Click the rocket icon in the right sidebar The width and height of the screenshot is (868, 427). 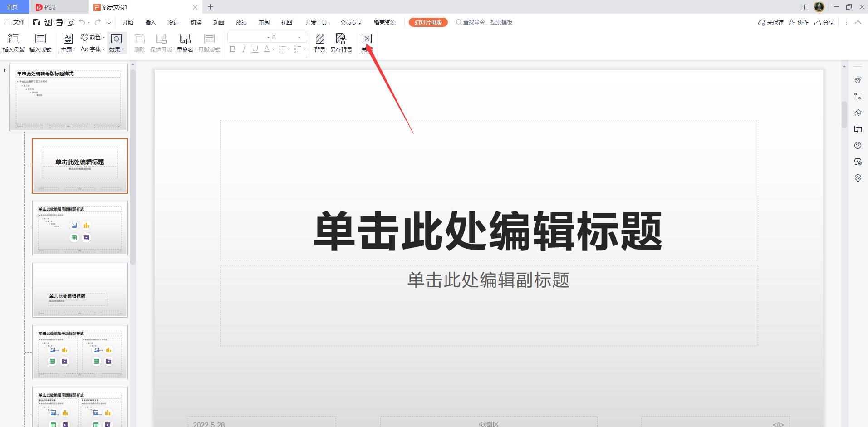coord(858,80)
